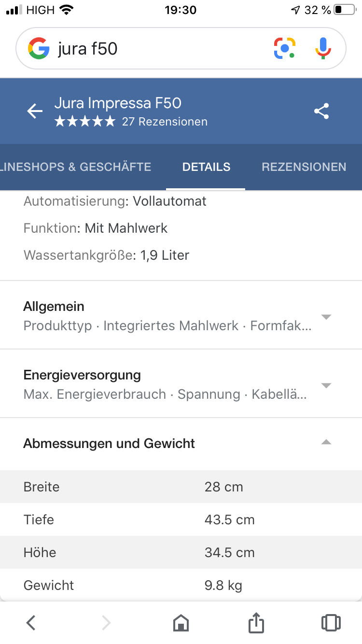Show open browser tabs icon
362x644 pixels.
pyautogui.click(x=331, y=623)
